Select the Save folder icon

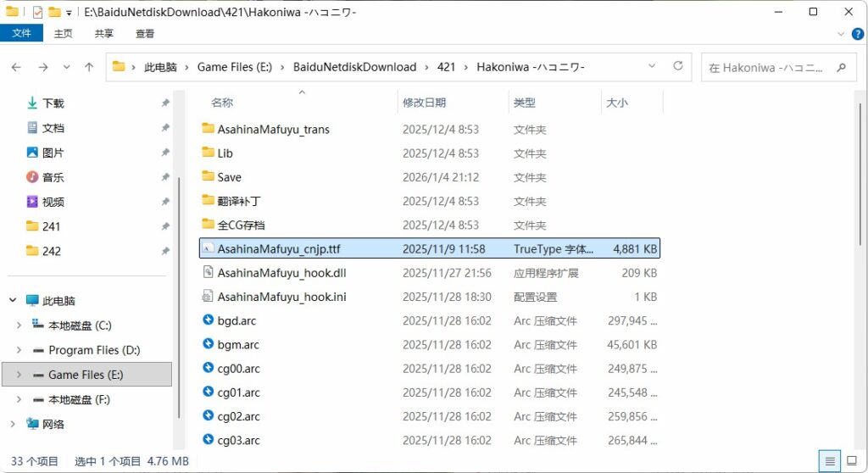(209, 176)
